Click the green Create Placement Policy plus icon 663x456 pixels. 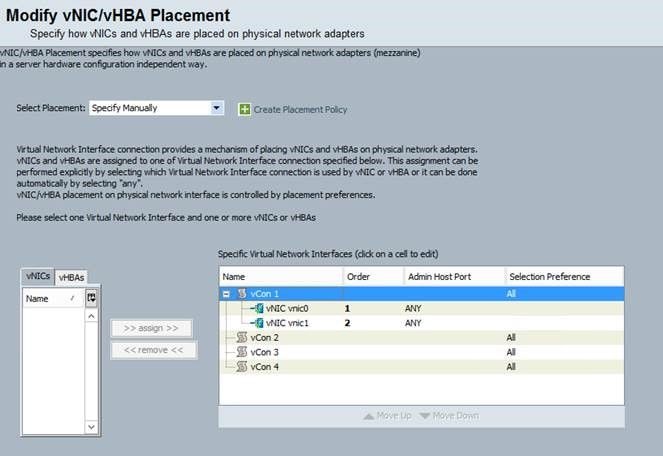pyautogui.click(x=244, y=108)
